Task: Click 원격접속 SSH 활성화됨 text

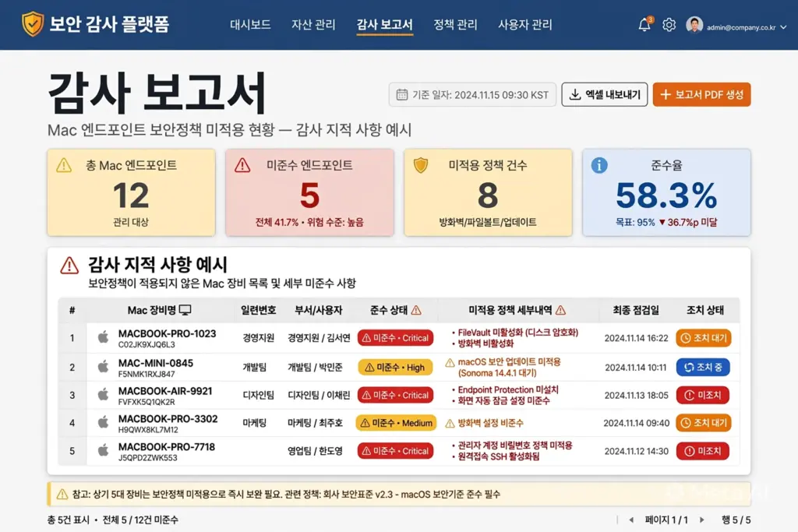Action: coord(499,456)
